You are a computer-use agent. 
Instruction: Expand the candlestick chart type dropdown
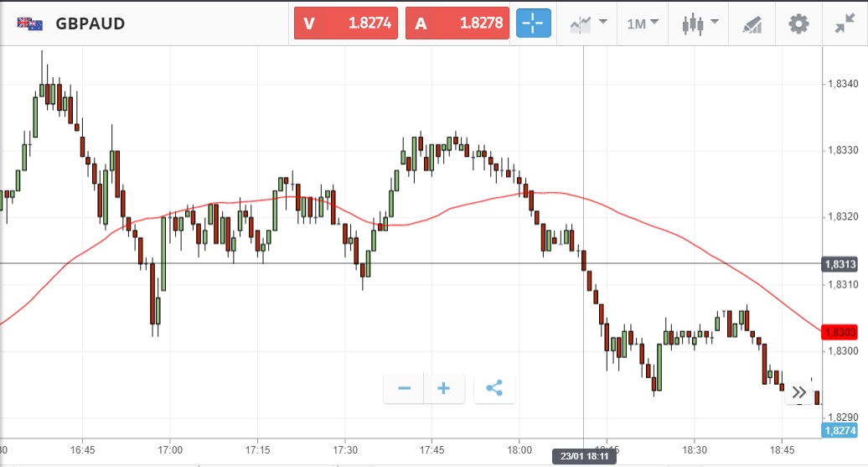(700, 23)
